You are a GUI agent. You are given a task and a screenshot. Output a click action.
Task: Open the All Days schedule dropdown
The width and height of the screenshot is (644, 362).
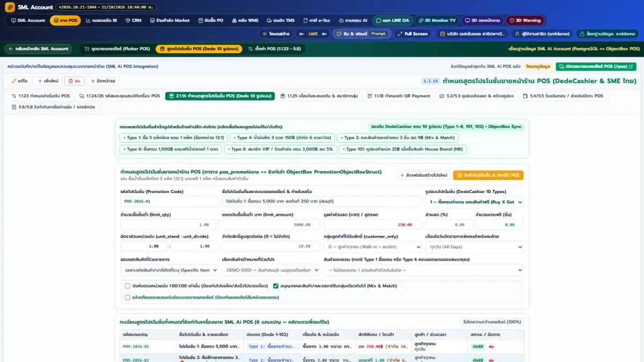(474, 247)
